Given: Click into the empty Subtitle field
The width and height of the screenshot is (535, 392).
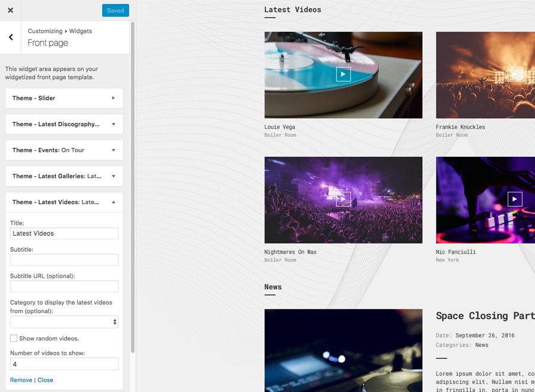Looking at the screenshot, I should click(64, 260).
